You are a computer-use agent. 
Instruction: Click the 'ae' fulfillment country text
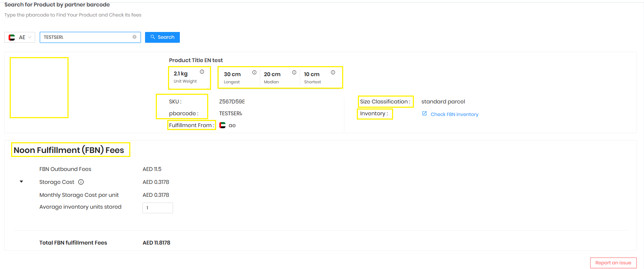(x=232, y=125)
